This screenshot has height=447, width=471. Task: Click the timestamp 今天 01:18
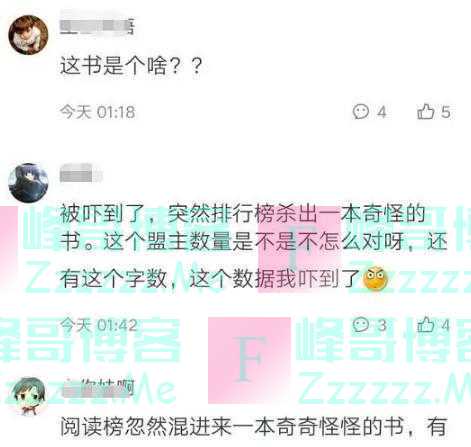97,112
